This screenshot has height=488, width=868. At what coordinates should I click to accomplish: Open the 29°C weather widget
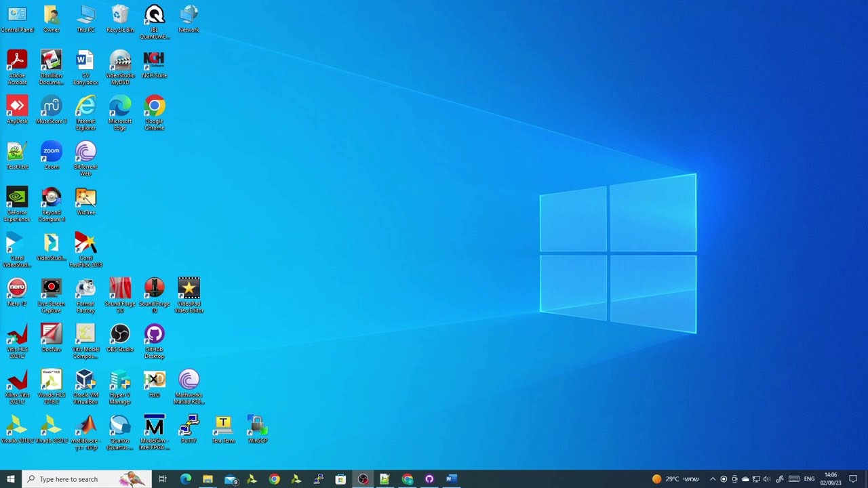coord(675,479)
